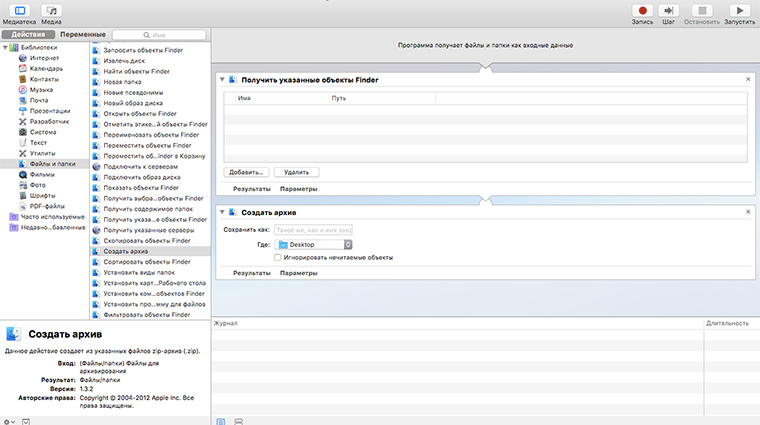This screenshot has width=760, height=425.
Task: Choose Почта category in sidebar
Action: click(39, 100)
